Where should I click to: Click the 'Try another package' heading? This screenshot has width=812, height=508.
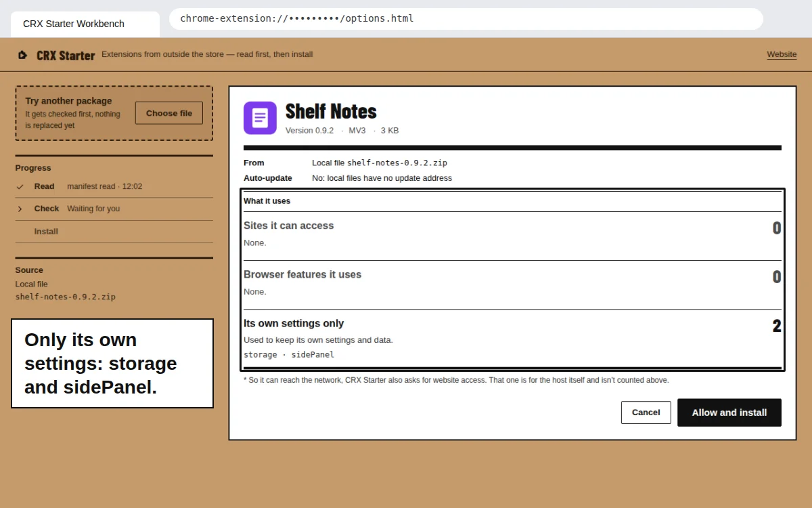[68, 101]
